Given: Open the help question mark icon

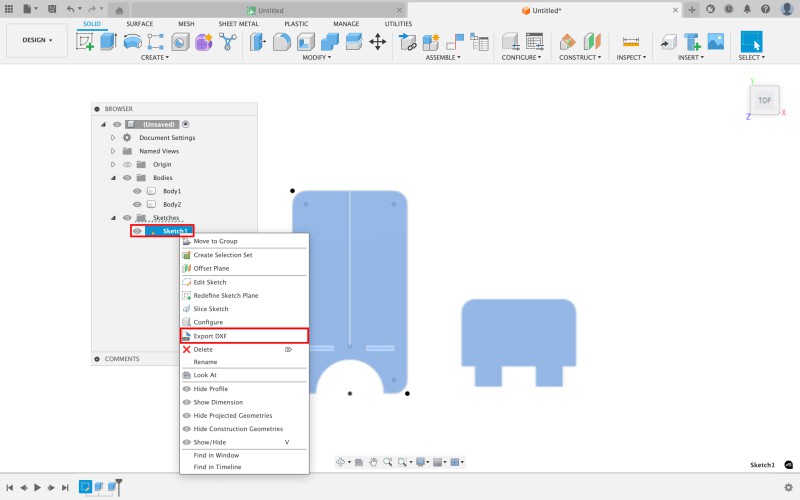Looking at the screenshot, I should pyautogui.click(x=765, y=9).
